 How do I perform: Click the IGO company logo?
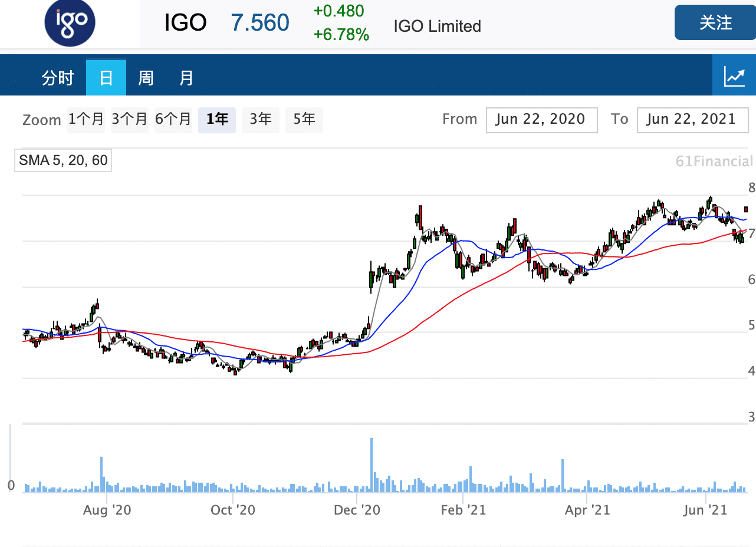pos(70,22)
